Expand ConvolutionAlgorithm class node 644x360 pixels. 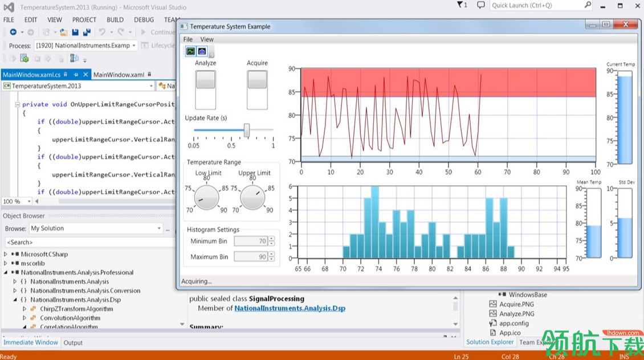click(x=25, y=318)
